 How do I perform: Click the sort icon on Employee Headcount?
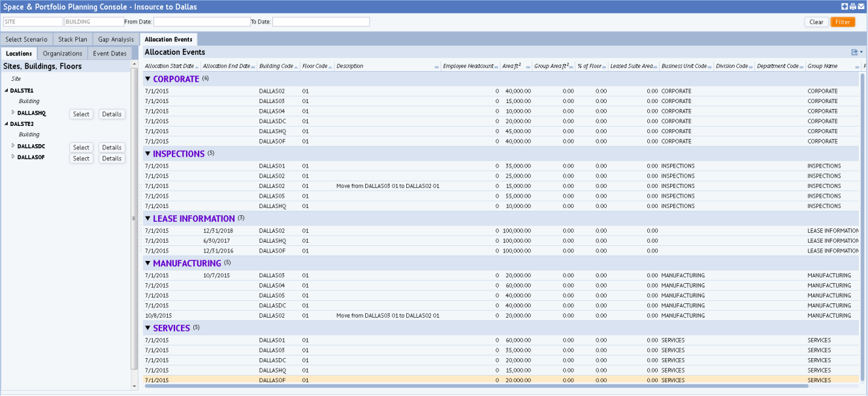(x=496, y=67)
